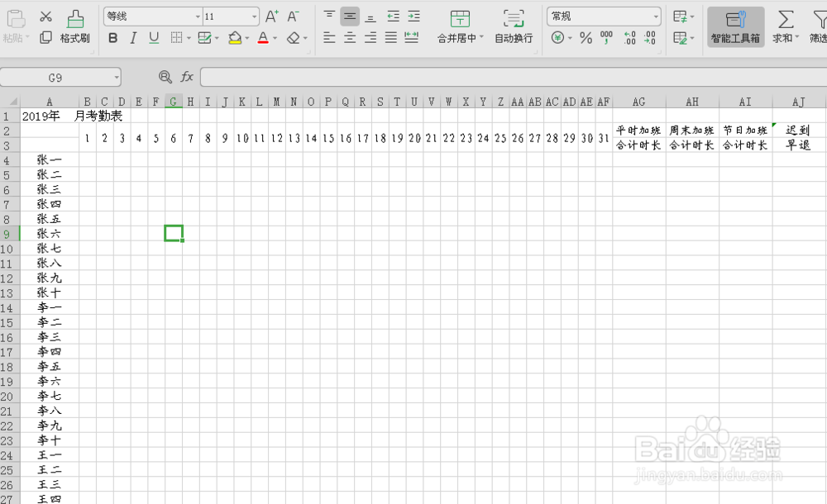Click the increase indent icon
Viewport: 827px width, 504px height.
tap(414, 17)
